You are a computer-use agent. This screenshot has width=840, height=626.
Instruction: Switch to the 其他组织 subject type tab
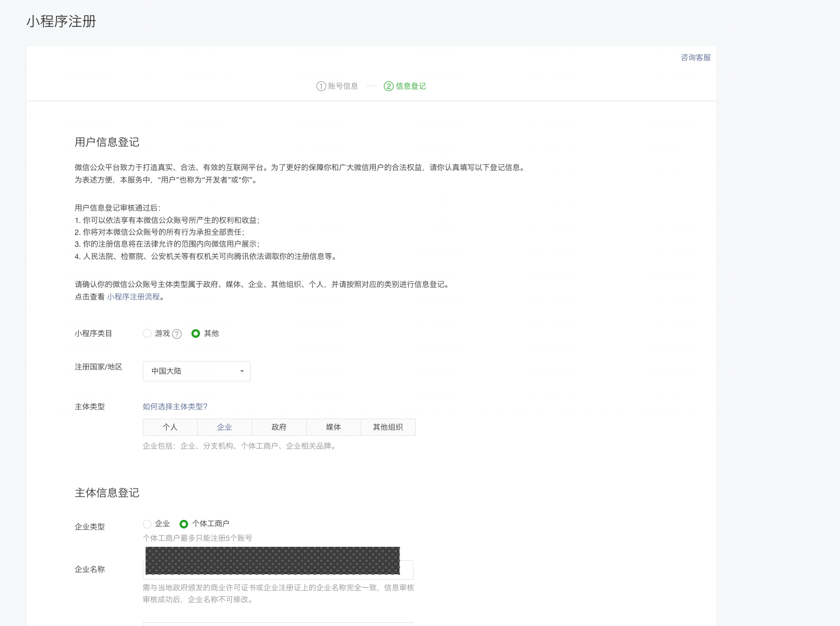point(388,427)
